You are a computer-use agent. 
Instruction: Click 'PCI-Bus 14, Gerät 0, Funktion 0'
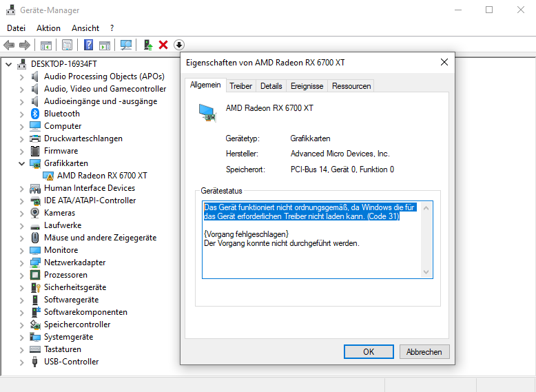coord(342,169)
